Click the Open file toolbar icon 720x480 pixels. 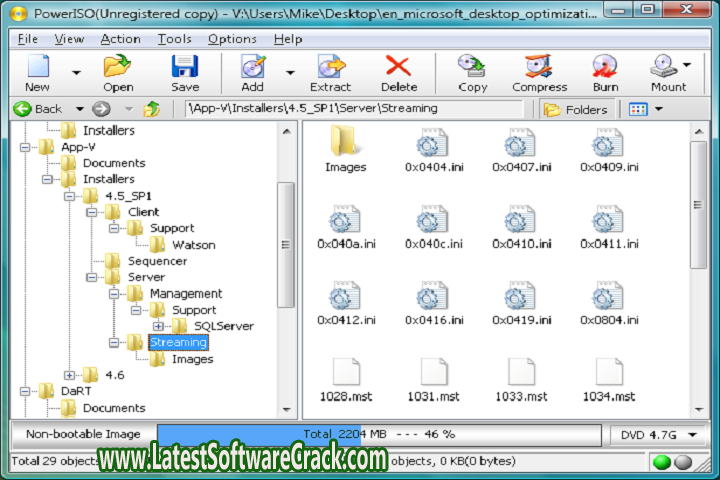(118, 68)
